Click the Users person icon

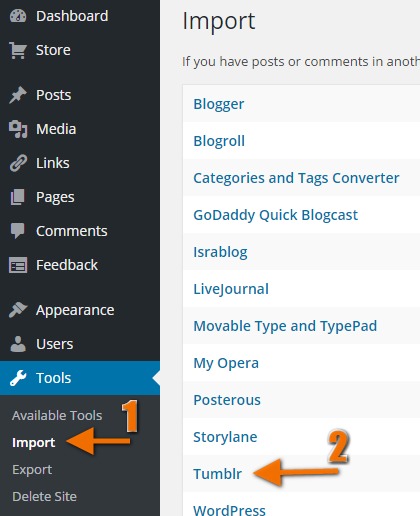(x=18, y=344)
